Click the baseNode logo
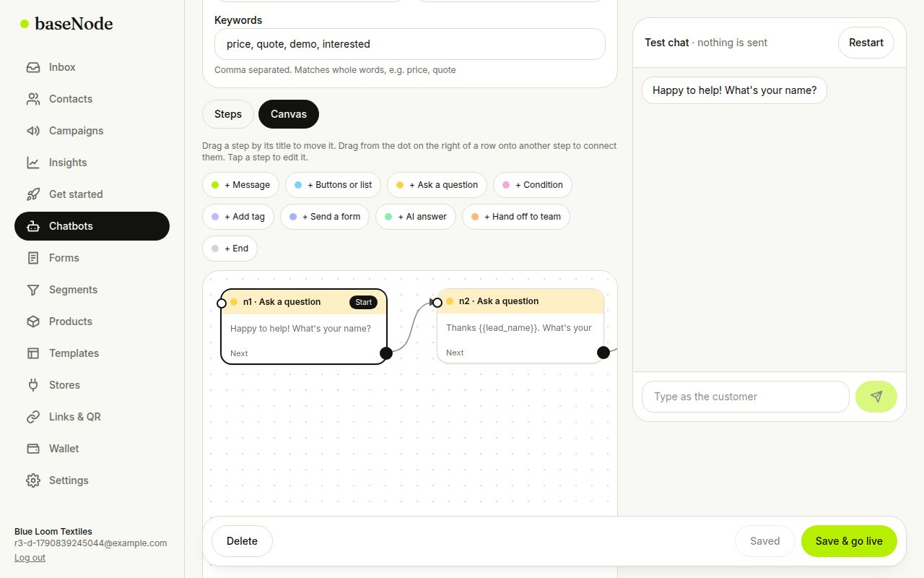 coord(66,24)
